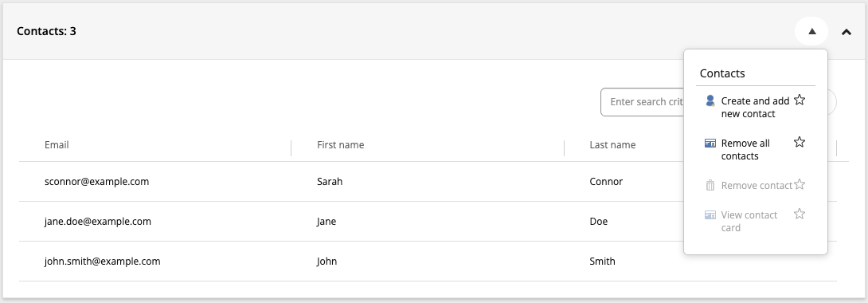868x303 pixels.
Task: Click the person icon beside Create and add new contact
Action: click(710, 100)
